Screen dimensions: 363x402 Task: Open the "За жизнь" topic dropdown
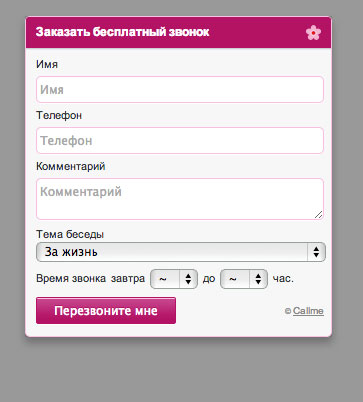coord(181,252)
